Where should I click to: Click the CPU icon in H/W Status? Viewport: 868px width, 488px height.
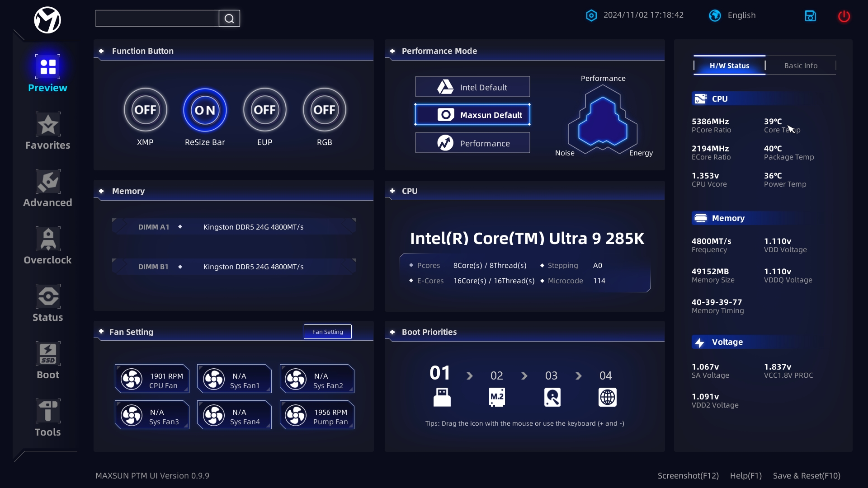[700, 99]
